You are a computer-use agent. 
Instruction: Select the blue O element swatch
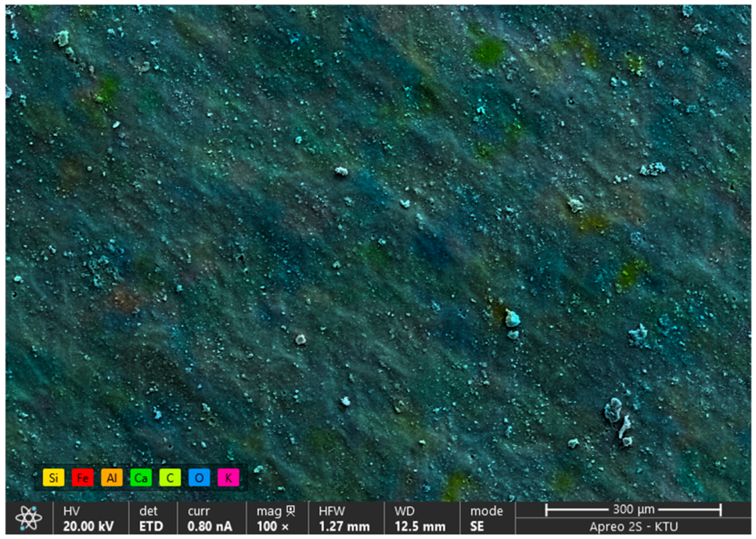coord(199,478)
